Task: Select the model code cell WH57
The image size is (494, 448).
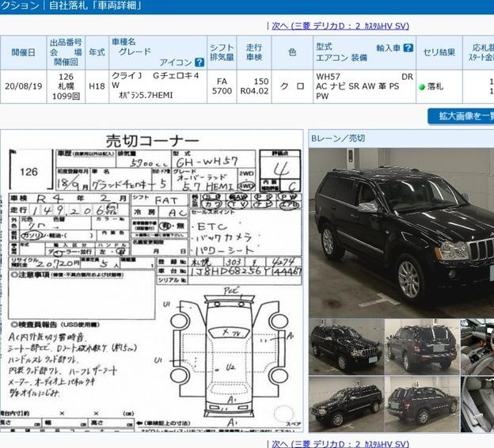Action: (x=364, y=86)
